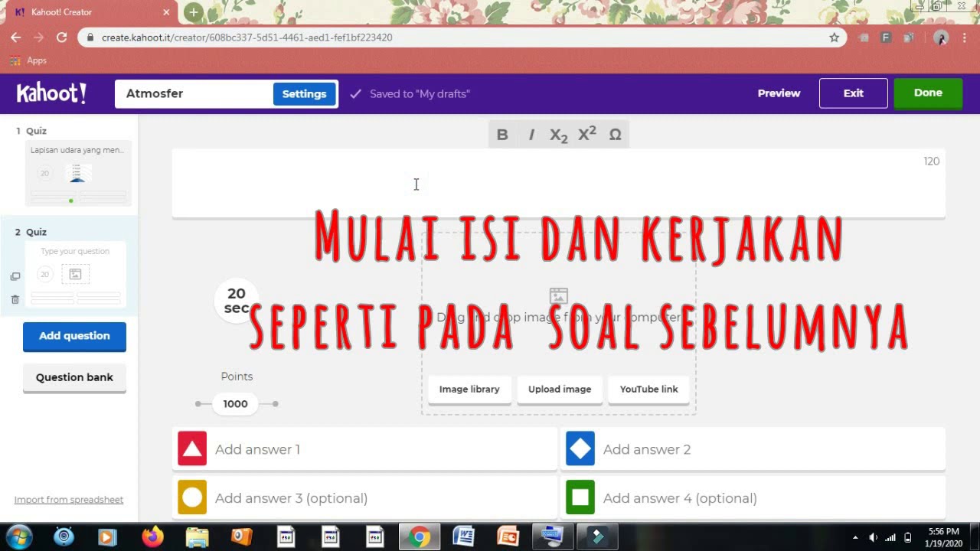Screen dimensions: 980x551
Task: Select question 2 thumbnail in sidebar
Action: click(x=76, y=274)
